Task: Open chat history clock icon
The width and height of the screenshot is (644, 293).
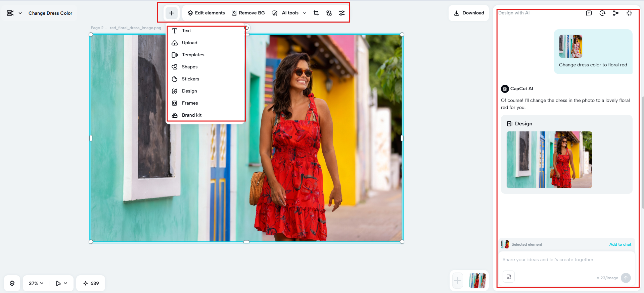Action: click(x=602, y=13)
